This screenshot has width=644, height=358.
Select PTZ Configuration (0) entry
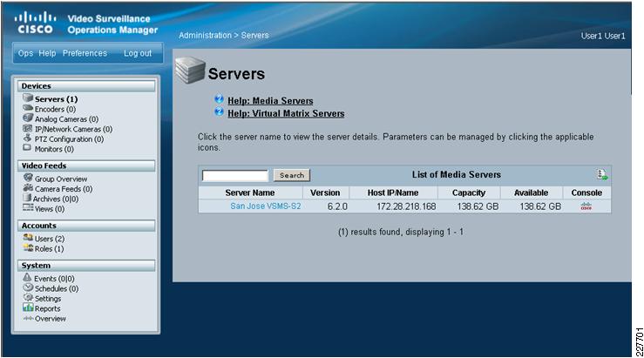coord(69,139)
